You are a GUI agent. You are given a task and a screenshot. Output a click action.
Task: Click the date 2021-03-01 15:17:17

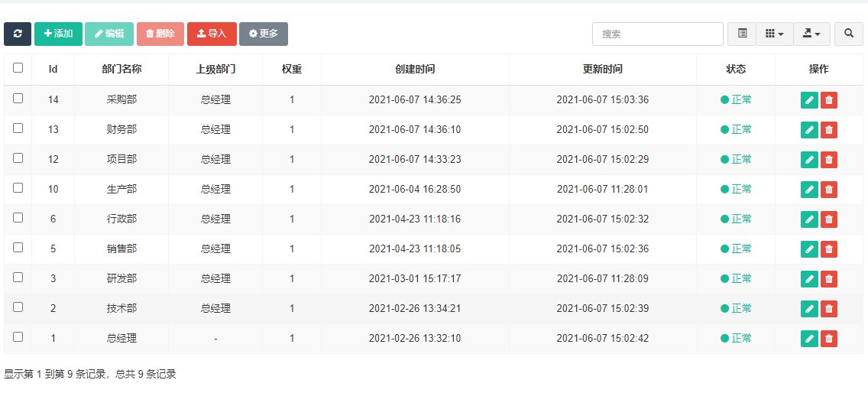(415, 278)
